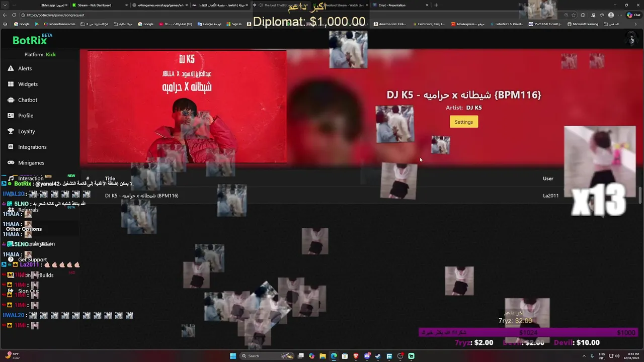Open Microsoft Edge from the taskbar

tap(334, 356)
